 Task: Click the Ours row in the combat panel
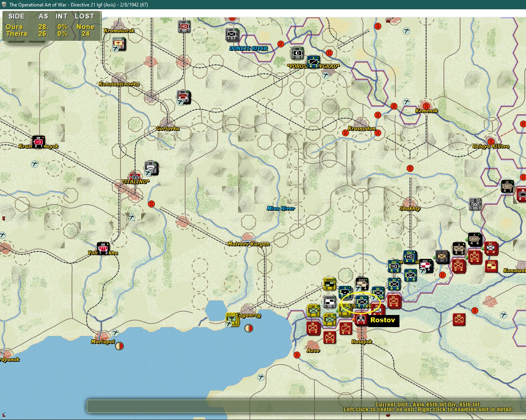click(50, 27)
